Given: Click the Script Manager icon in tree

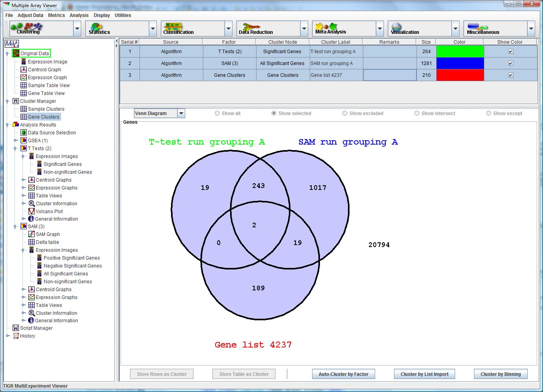Looking at the screenshot, I should pyautogui.click(x=16, y=328).
